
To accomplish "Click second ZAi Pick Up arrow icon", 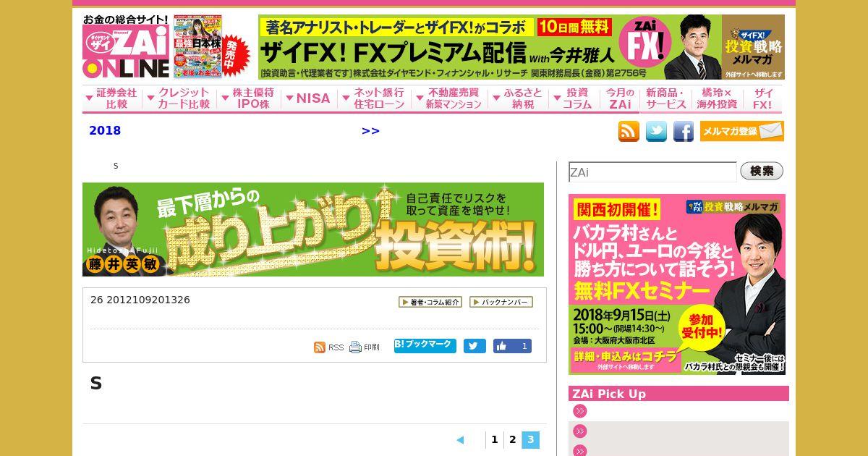I will tap(579, 431).
